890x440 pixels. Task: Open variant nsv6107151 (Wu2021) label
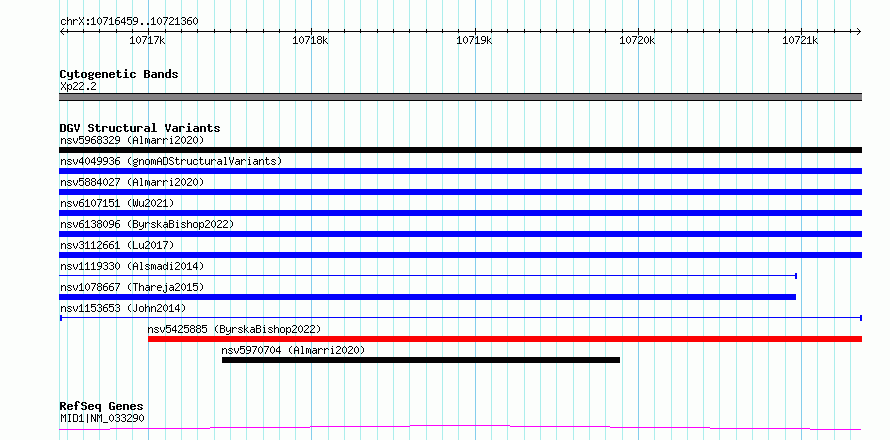point(117,203)
